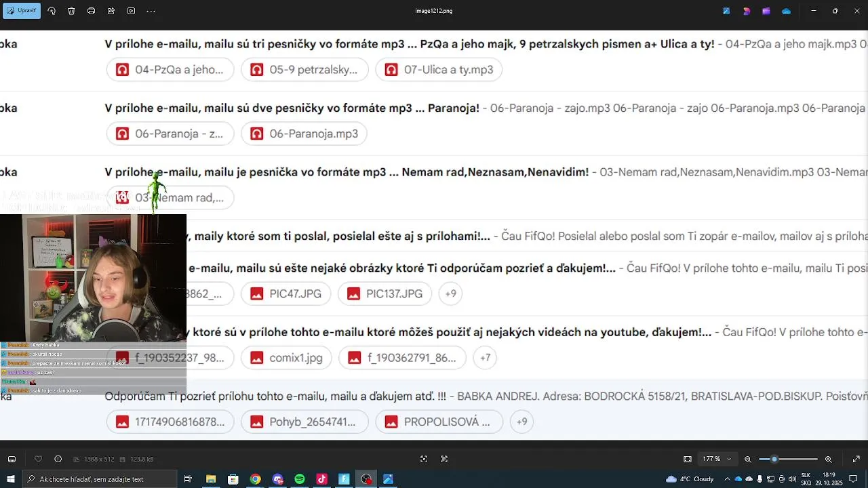Open Windows Start menu

click(x=11, y=479)
